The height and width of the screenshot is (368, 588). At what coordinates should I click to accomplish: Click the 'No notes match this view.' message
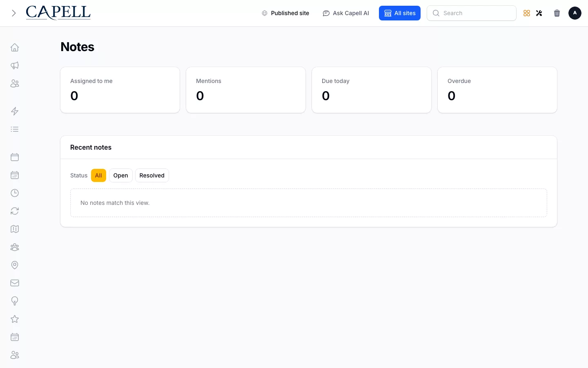115,203
